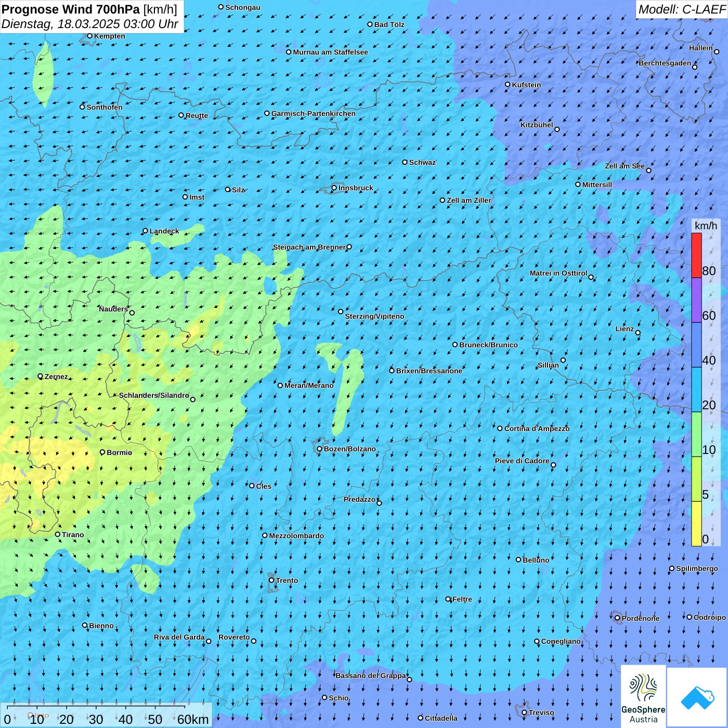This screenshot has height=728, width=728.
Task: Select the Sterzing/Vipiteno label
Action: coord(374,316)
